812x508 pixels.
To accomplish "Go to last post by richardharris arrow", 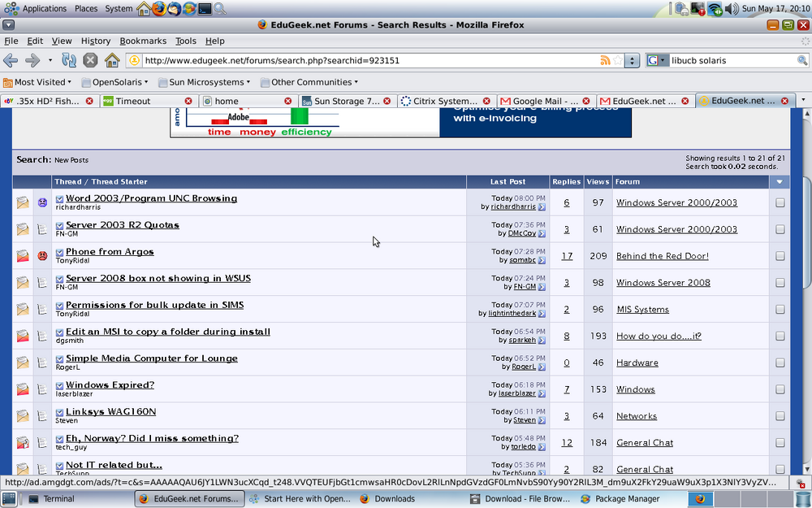I will (x=542, y=206).
